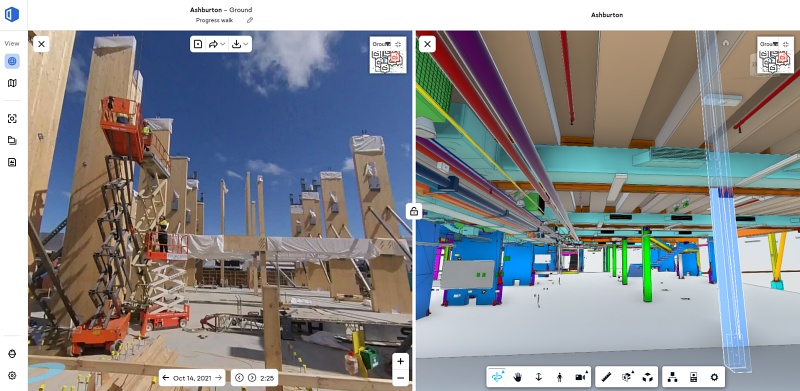This screenshot has height=391, width=800.
Task: Open the camera views dropdown
Action: coord(581,377)
